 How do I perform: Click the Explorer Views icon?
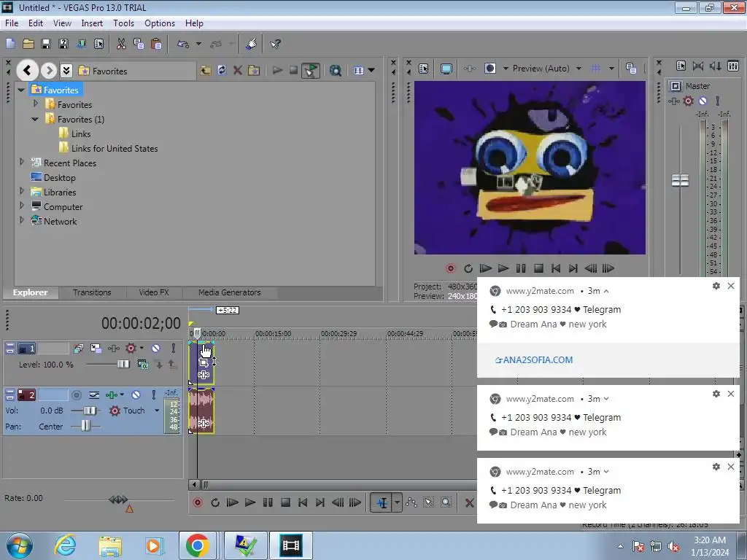tap(359, 71)
